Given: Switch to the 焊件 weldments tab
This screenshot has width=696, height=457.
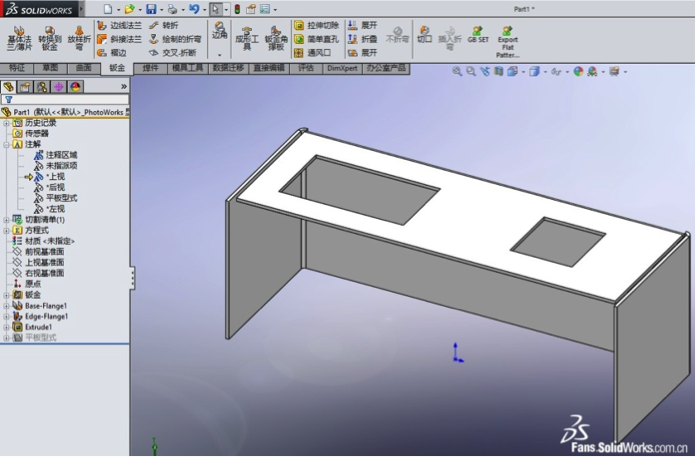Looking at the screenshot, I should click(x=150, y=69).
